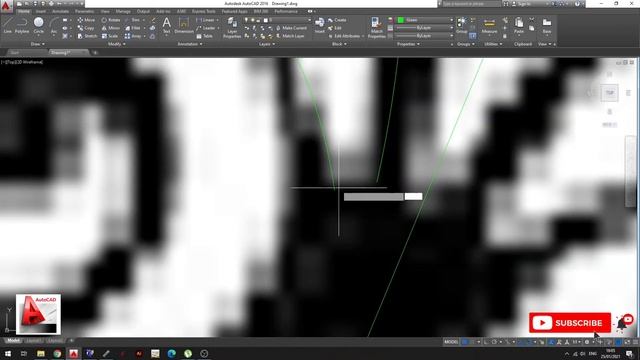Click the TOP face of ViewCube

pyautogui.click(x=609, y=93)
